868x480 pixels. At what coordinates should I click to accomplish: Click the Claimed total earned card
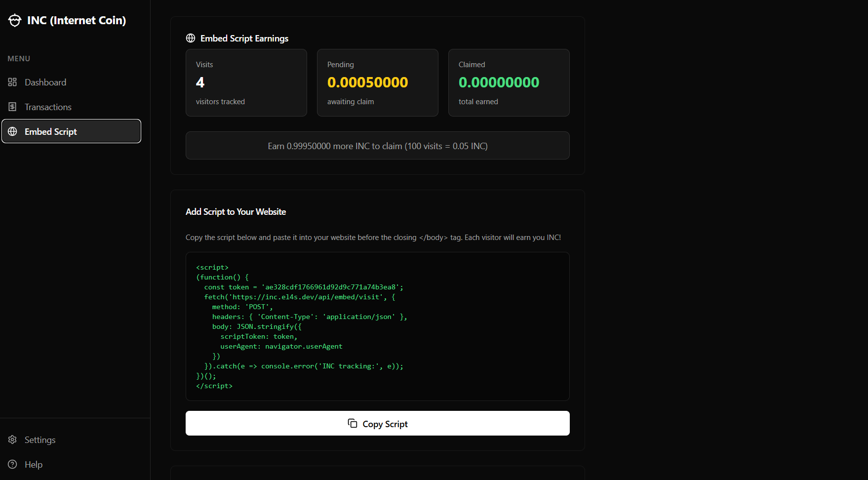(509, 82)
